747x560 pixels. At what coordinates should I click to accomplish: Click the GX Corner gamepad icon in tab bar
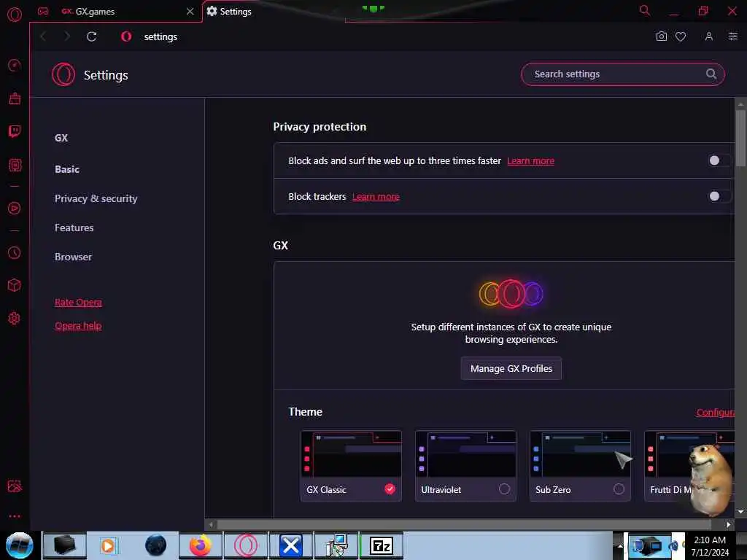43,11
